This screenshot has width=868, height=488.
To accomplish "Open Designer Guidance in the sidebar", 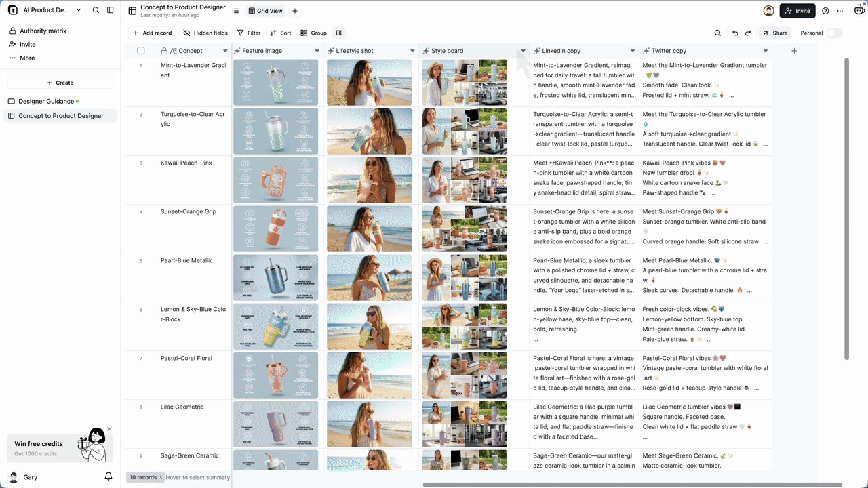I will click(46, 101).
